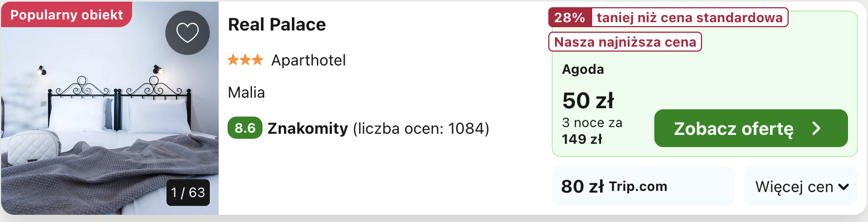
Task: Click the 28% discount badge
Action: coord(570,18)
